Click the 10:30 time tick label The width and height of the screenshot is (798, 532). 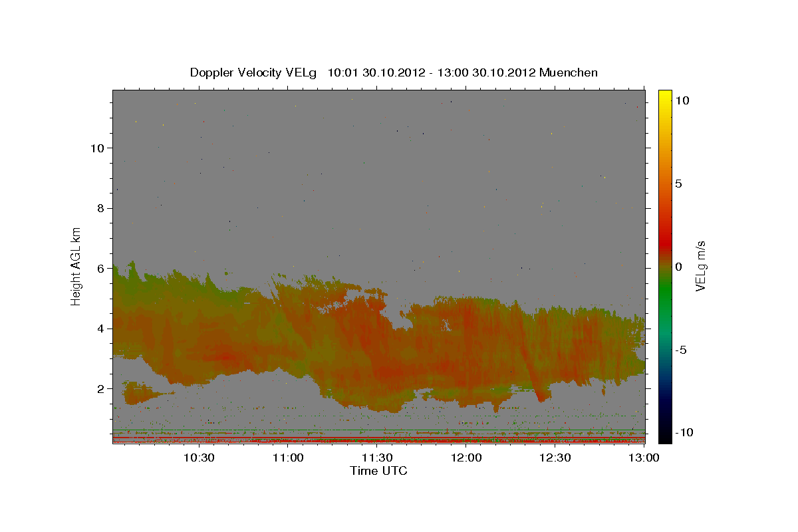coord(199,458)
